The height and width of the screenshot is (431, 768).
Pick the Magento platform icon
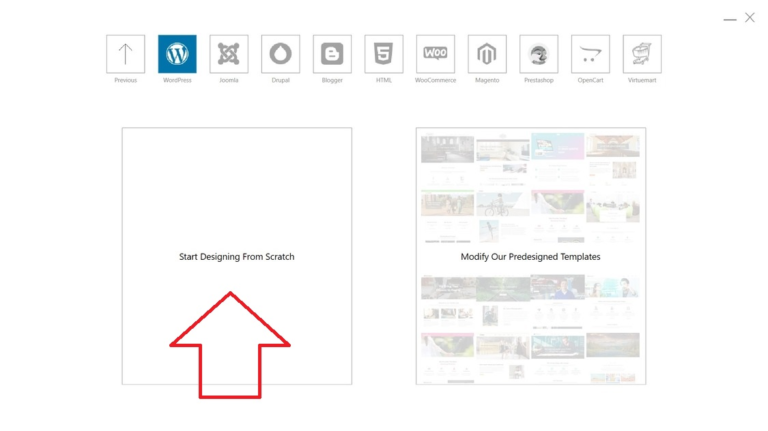(487, 54)
